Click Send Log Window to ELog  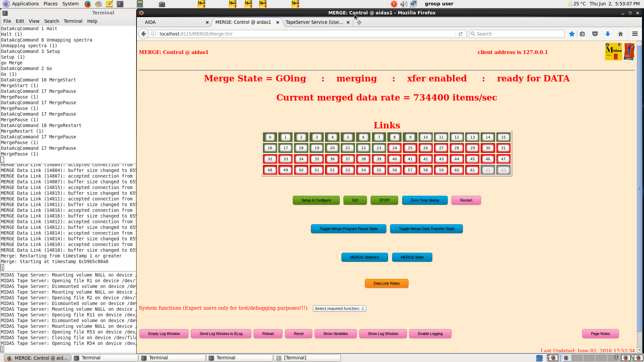click(x=221, y=334)
